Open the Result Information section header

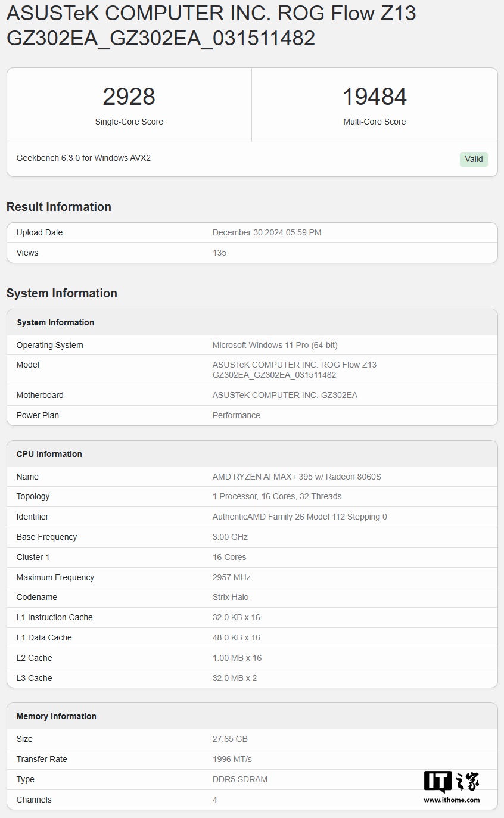(59, 207)
